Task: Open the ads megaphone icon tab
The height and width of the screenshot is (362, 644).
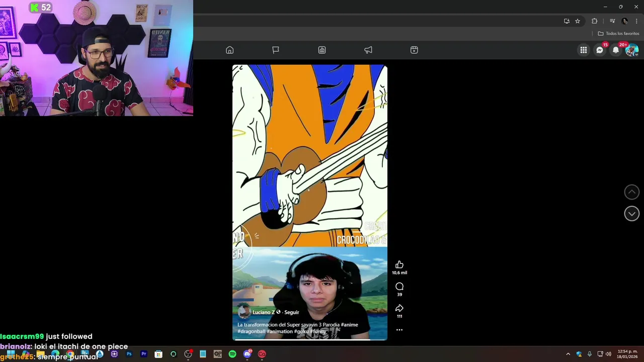Action: [x=368, y=50]
